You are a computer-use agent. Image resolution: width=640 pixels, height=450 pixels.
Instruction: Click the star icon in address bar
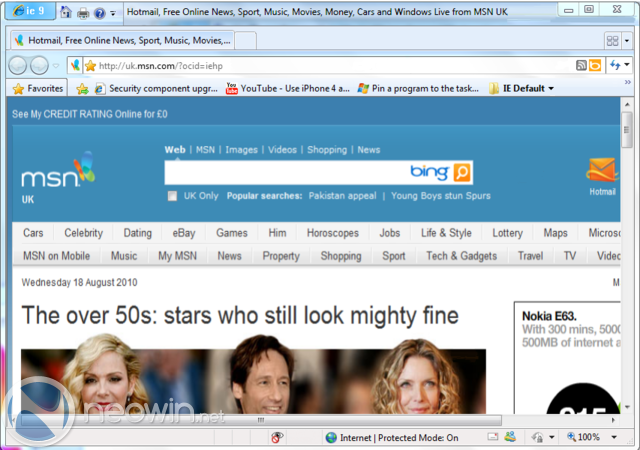point(90,65)
